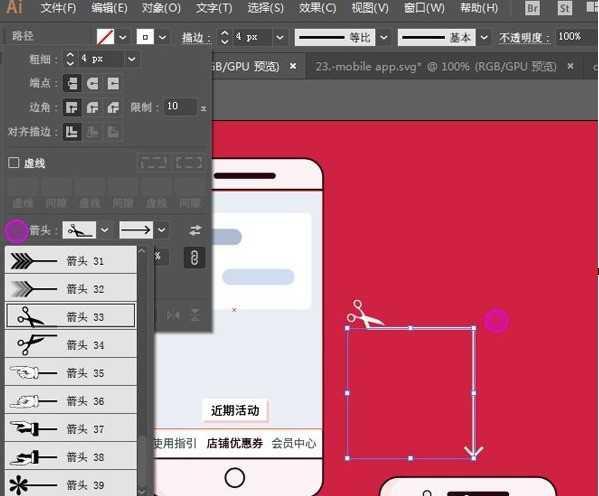Viewport: 599px width, 496px height.
Task: Click the fill color swatch showing none
Action: click(x=105, y=37)
